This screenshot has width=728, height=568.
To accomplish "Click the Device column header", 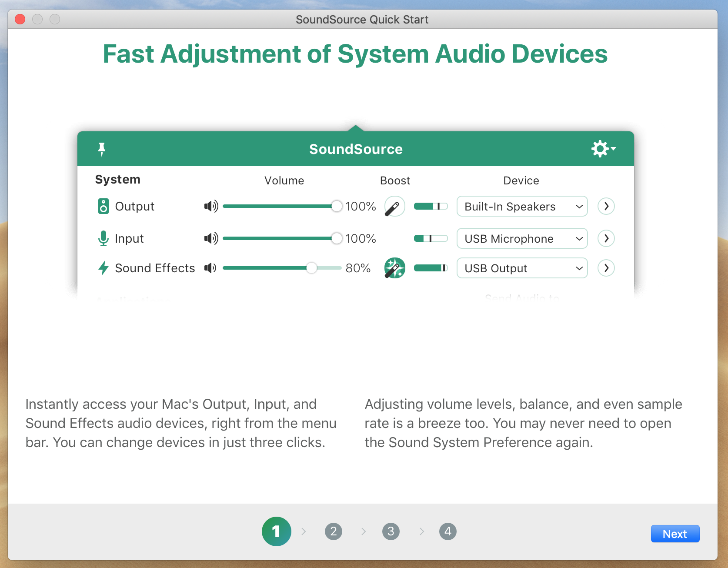I will pos(521,180).
